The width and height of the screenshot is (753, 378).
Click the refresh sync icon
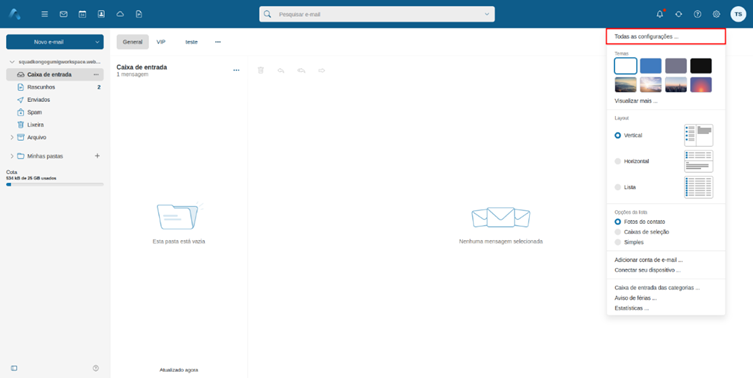point(679,14)
